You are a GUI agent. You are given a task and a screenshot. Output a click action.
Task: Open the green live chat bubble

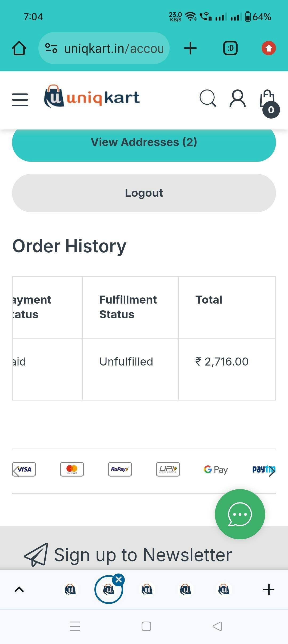pos(240,514)
